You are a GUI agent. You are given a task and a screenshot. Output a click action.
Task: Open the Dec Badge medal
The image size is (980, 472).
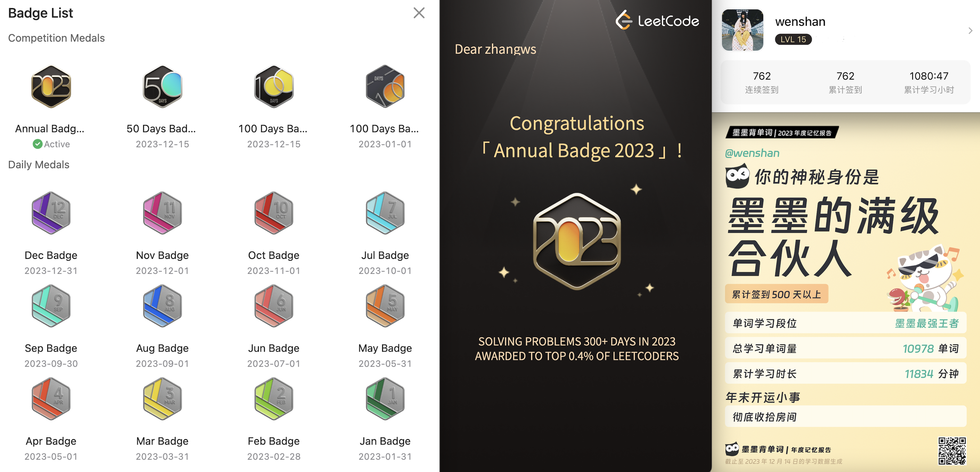click(51, 213)
